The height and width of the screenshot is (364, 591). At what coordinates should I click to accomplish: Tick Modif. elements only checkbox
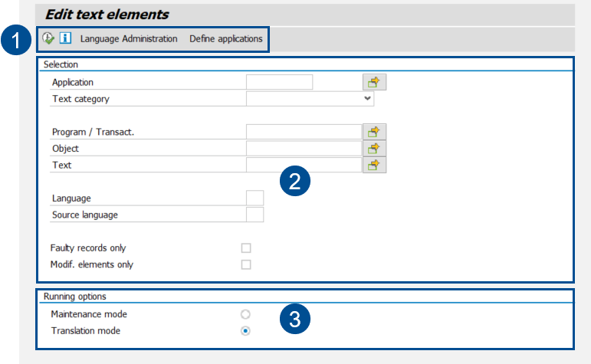pyautogui.click(x=246, y=264)
